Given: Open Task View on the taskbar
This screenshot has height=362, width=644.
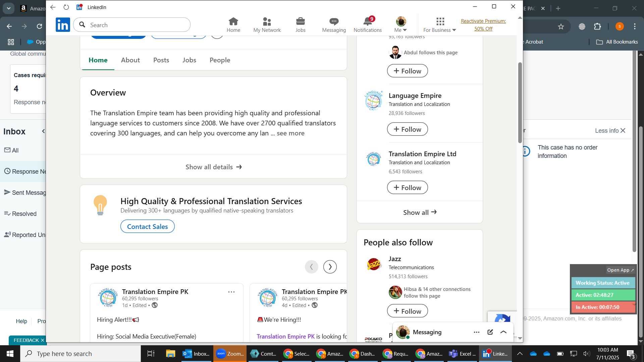Looking at the screenshot, I should point(151,354).
